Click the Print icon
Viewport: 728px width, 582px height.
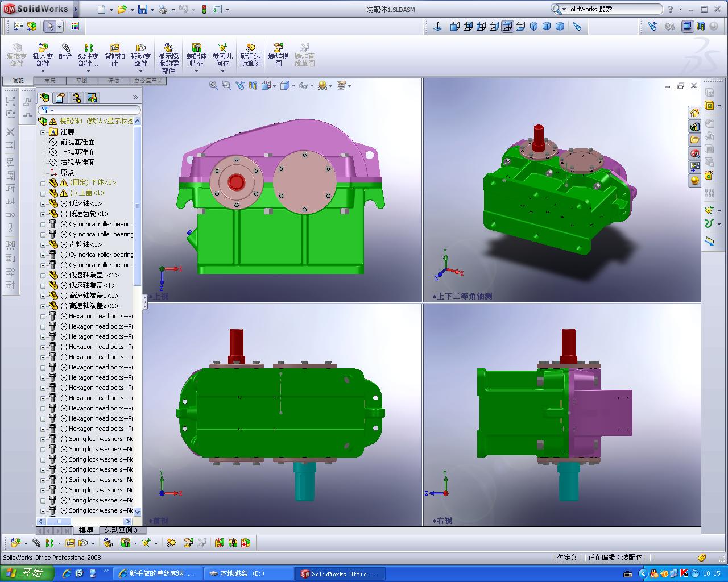coord(163,9)
